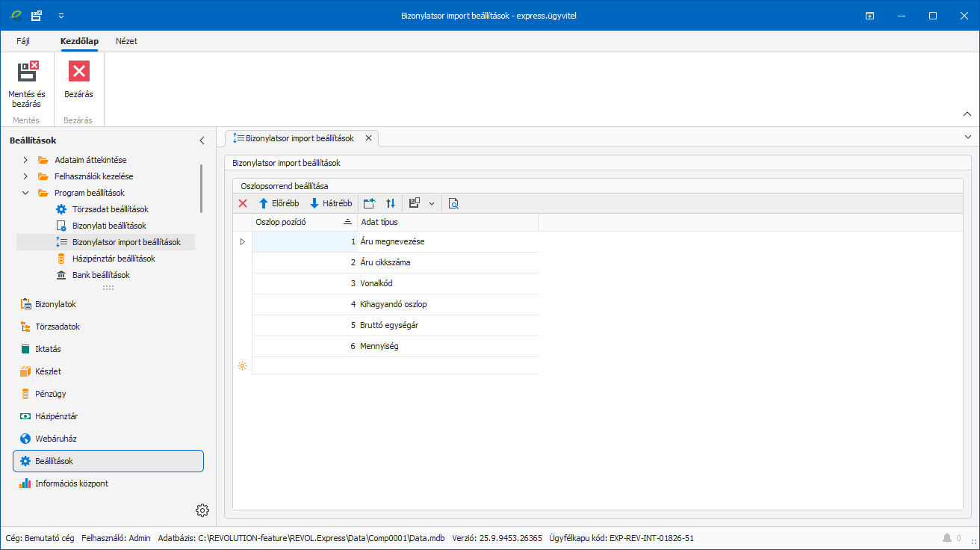
Task: Click the folder with green arrow icon
Action: tap(369, 203)
